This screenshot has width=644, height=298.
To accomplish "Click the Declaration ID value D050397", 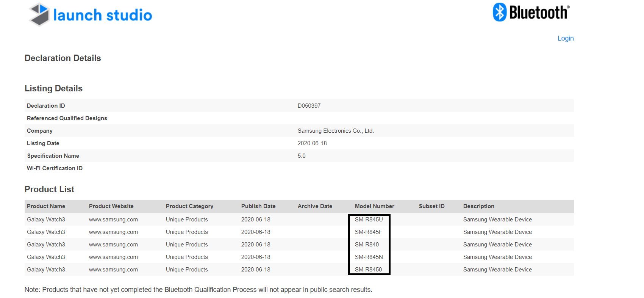I will pyautogui.click(x=309, y=106).
